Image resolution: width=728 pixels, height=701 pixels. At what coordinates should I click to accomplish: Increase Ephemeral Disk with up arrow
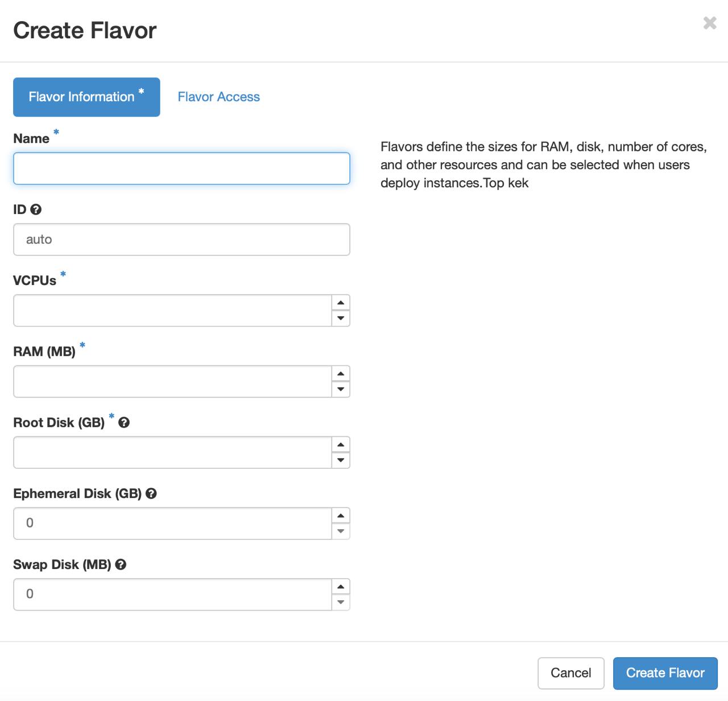click(x=340, y=516)
